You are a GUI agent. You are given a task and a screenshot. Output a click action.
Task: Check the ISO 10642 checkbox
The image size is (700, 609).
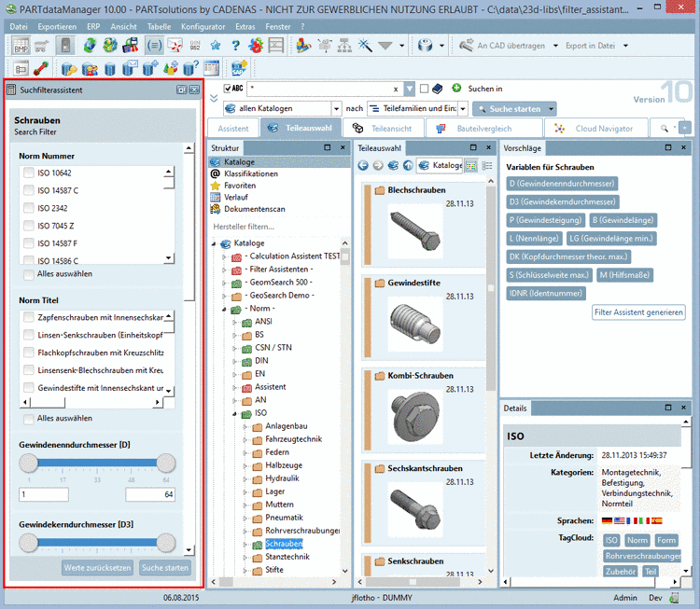pyautogui.click(x=29, y=173)
